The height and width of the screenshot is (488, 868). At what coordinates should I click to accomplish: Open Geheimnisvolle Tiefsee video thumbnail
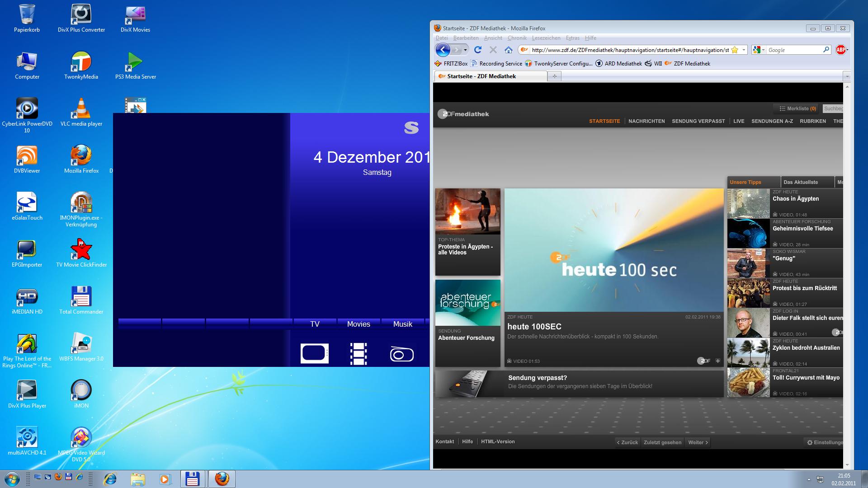[x=748, y=233]
